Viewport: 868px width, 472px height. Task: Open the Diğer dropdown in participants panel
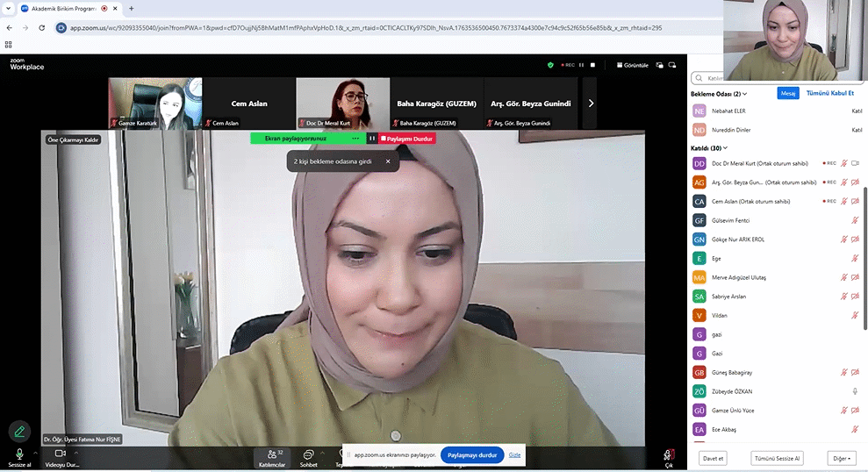click(x=841, y=458)
